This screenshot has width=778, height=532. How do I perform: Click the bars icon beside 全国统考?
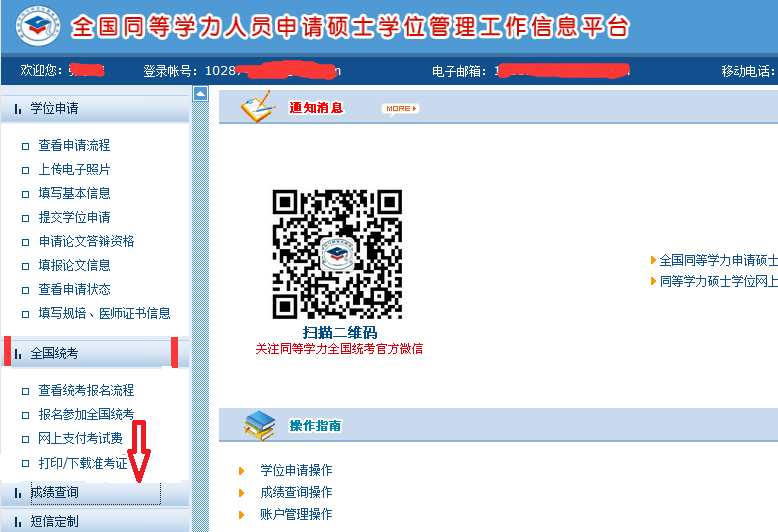(18, 354)
